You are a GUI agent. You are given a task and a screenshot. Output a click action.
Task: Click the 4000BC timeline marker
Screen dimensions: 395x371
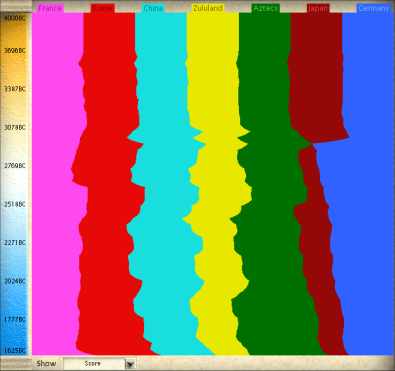[x=14, y=18]
